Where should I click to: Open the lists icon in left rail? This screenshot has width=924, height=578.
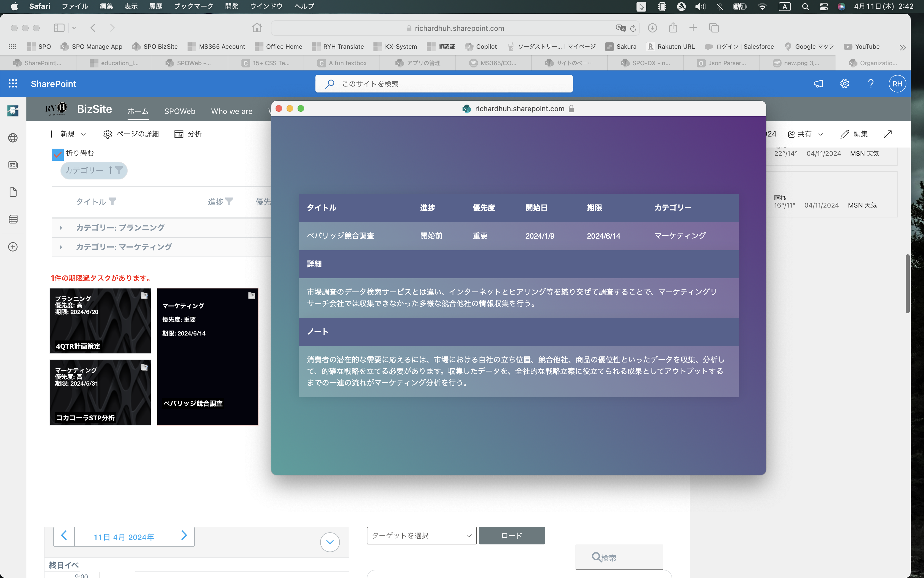click(13, 219)
